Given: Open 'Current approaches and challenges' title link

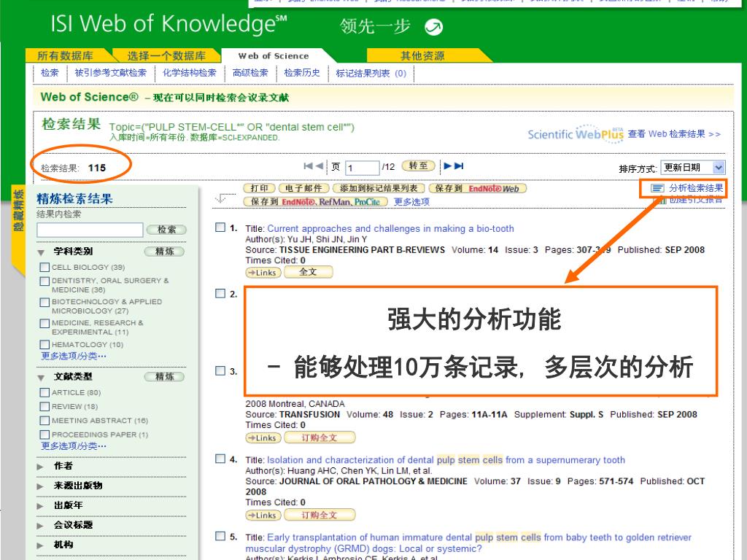Looking at the screenshot, I should (391, 228).
